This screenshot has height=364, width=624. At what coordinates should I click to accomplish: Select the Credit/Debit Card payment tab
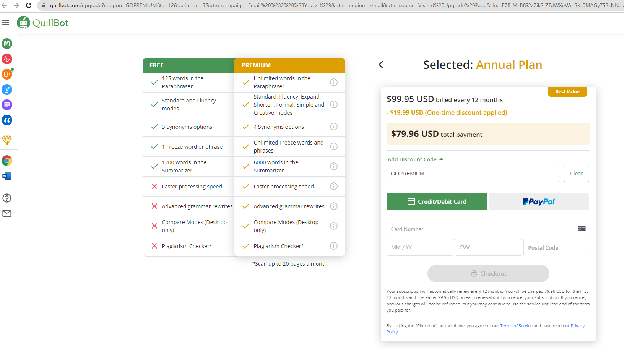click(437, 201)
